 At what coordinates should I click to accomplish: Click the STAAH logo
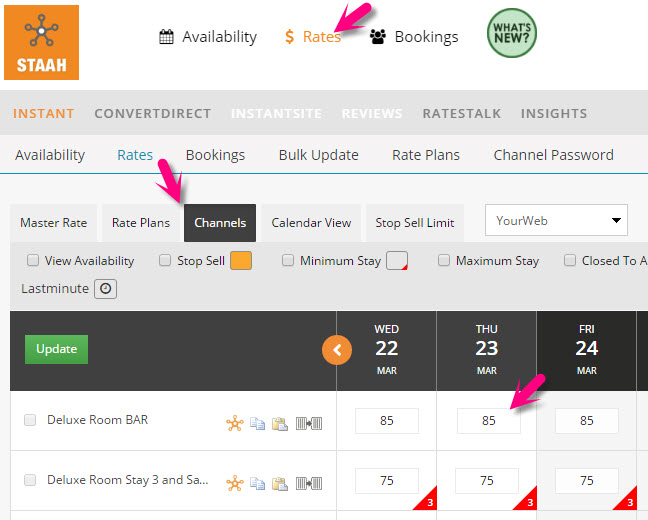[x=41, y=43]
